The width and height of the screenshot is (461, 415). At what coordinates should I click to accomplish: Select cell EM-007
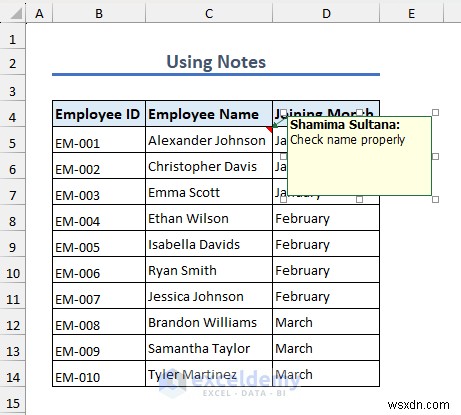pos(99,296)
